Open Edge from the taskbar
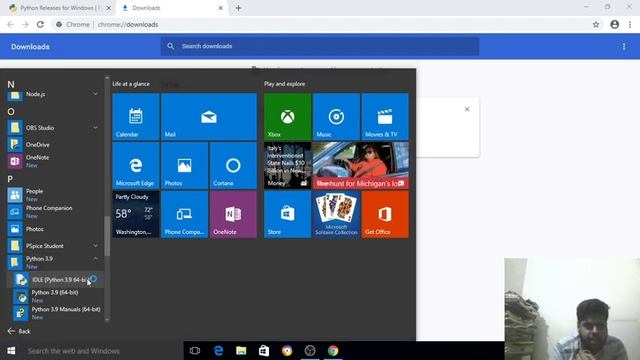This screenshot has width=640, height=360. tap(218, 351)
